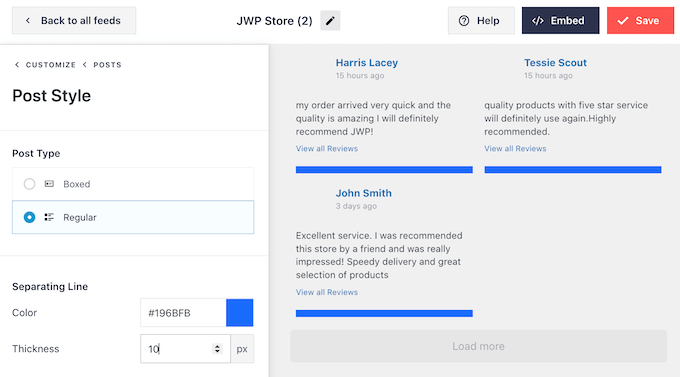The height and width of the screenshot is (377, 680).
Task: Open the John Smith reviewer name link
Action: pos(363,193)
